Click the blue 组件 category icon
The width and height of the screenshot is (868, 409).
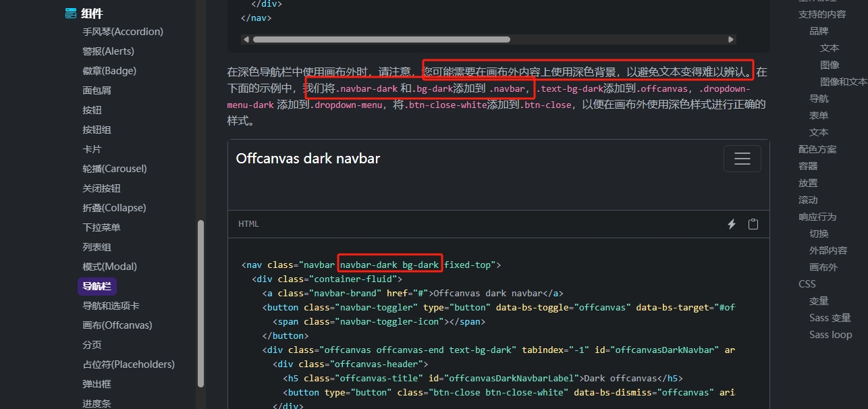pos(70,12)
